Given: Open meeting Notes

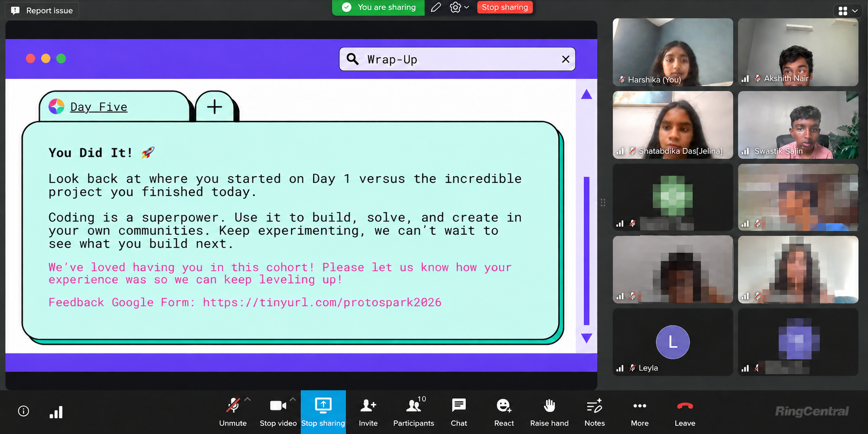Looking at the screenshot, I should [594, 412].
